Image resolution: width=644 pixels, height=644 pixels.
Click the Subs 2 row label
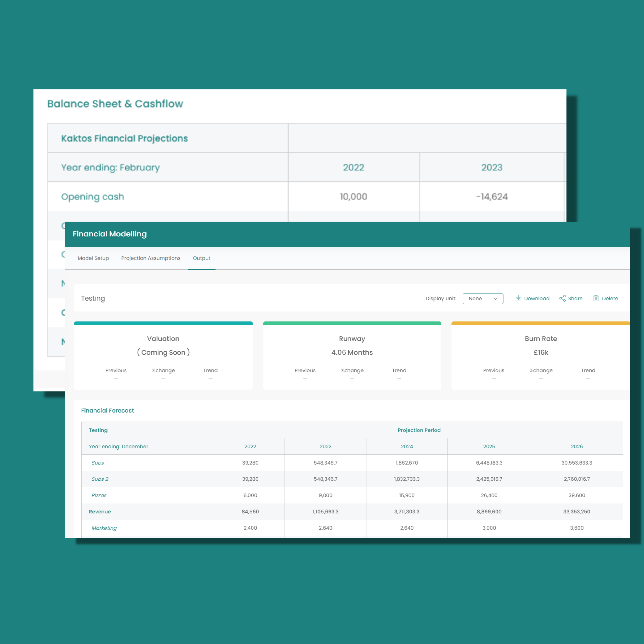pos(100,479)
